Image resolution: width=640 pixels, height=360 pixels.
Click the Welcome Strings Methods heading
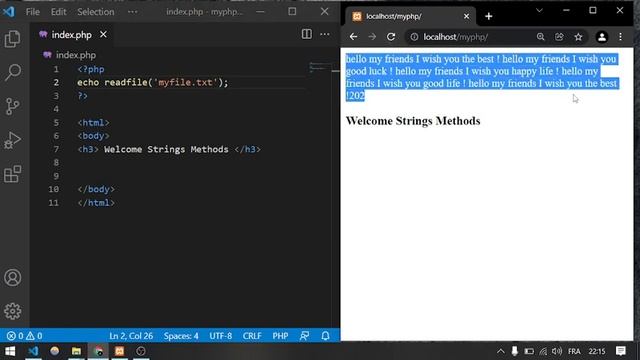point(413,121)
